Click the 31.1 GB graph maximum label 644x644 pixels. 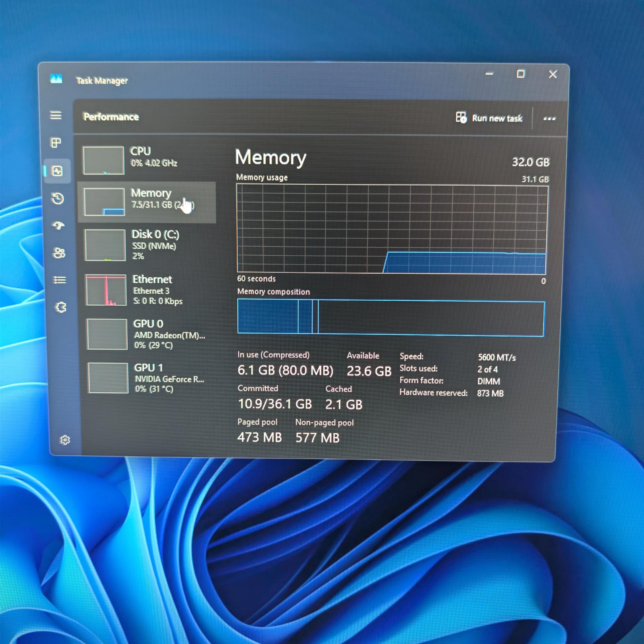coord(535,179)
